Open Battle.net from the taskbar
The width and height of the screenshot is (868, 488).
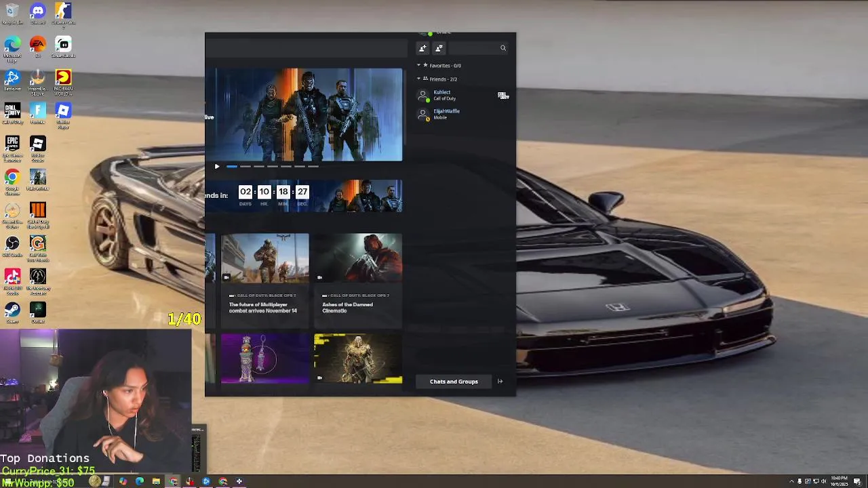[206, 481]
